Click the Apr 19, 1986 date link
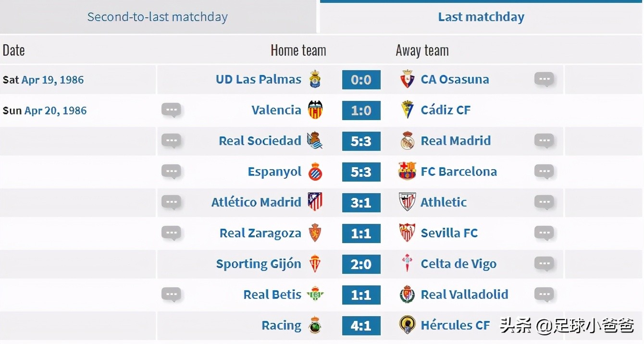This screenshot has width=644, height=344. pyautogui.click(x=52, y=80)
